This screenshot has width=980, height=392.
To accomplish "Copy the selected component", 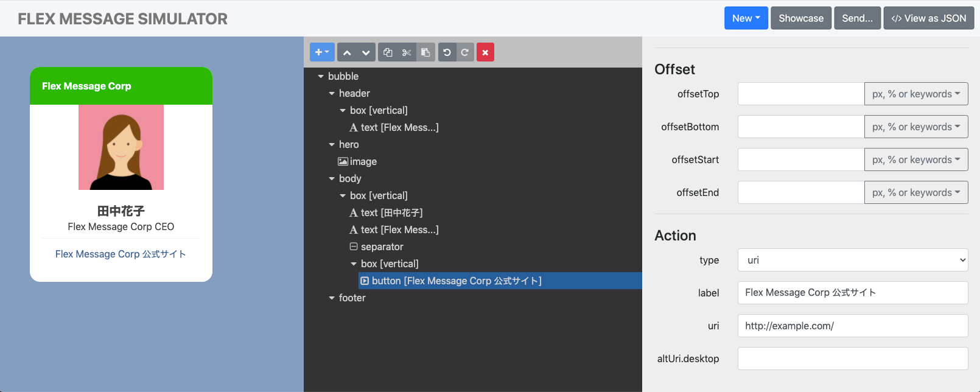I will (x=388, y=52).
